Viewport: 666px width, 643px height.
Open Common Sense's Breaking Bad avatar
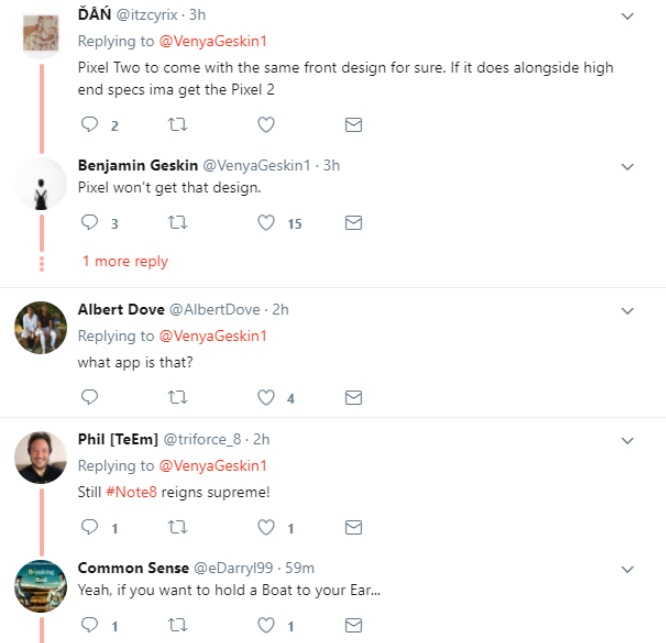(41, 586)
